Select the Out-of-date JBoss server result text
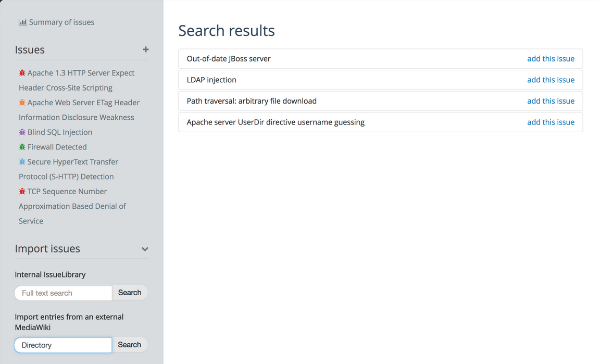 click(x=229, y=58)
